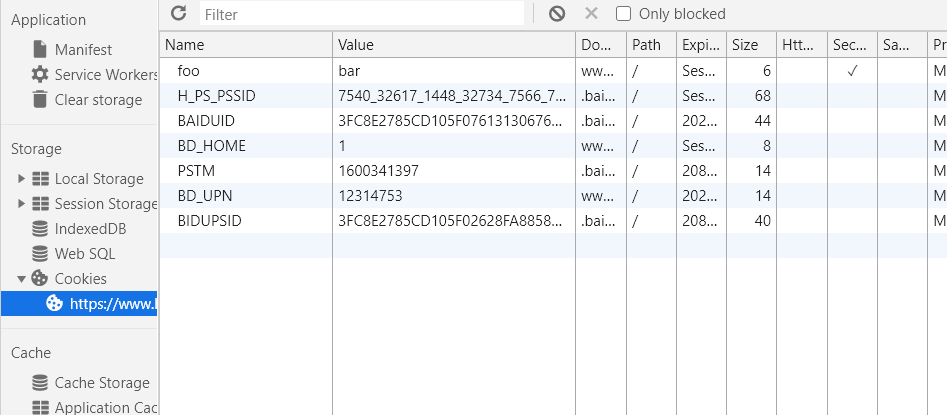Click the Value column header

(453, 45)
